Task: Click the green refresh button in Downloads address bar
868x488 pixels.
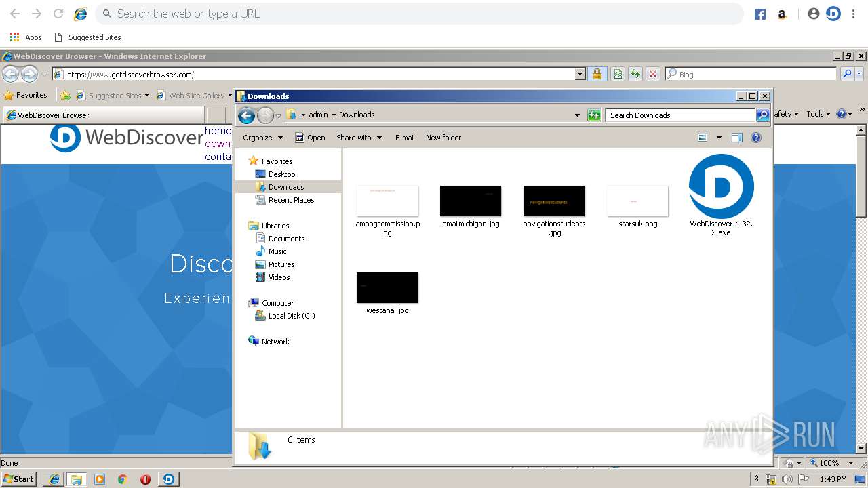Action: point(594,115)
